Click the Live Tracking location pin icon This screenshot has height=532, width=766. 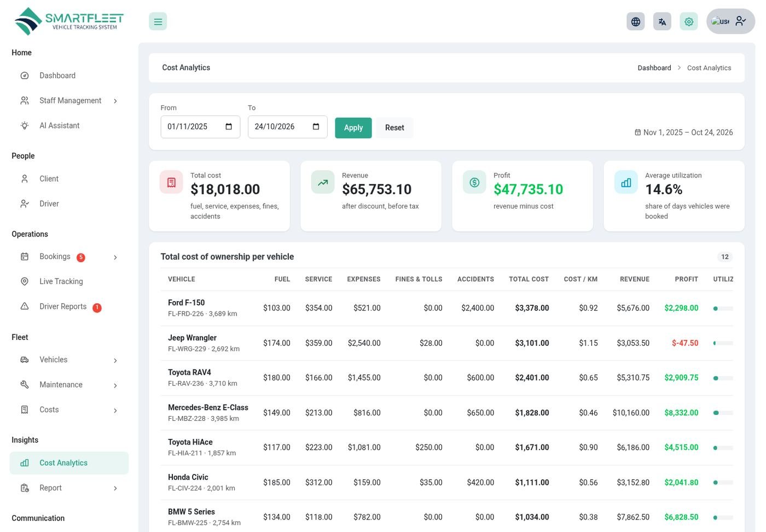click(x=25, y=281)
